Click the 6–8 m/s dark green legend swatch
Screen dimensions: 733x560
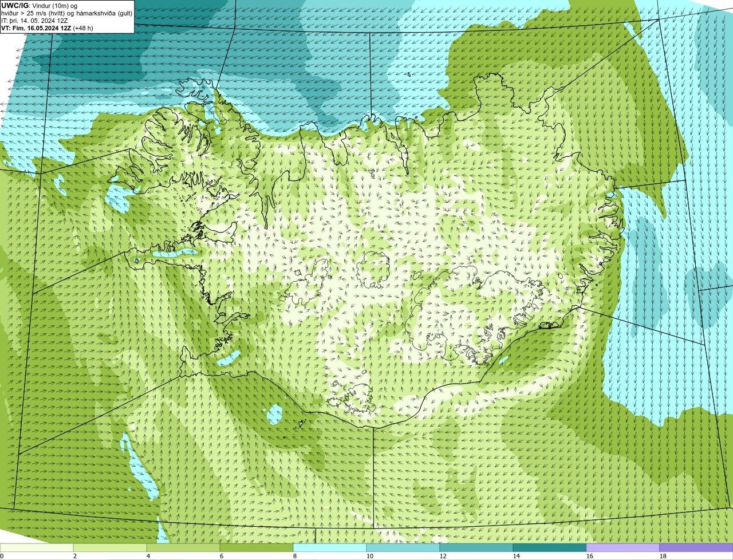coord(257,547)
